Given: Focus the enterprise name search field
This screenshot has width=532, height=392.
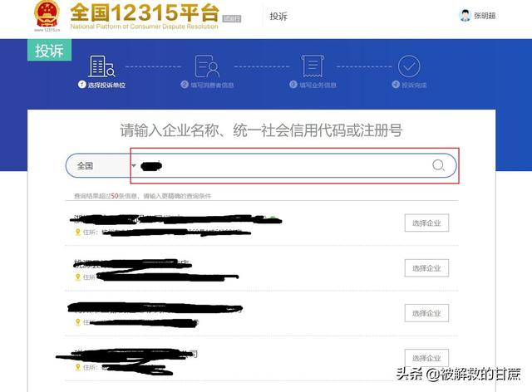Looking at the screenshot, I should coord(285,166).
